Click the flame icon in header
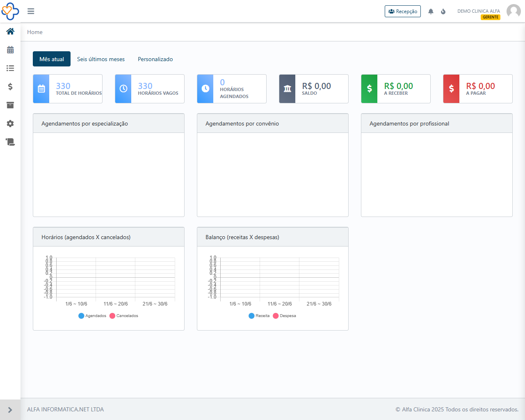Screen dimensions: 525x420 [443, 11]
